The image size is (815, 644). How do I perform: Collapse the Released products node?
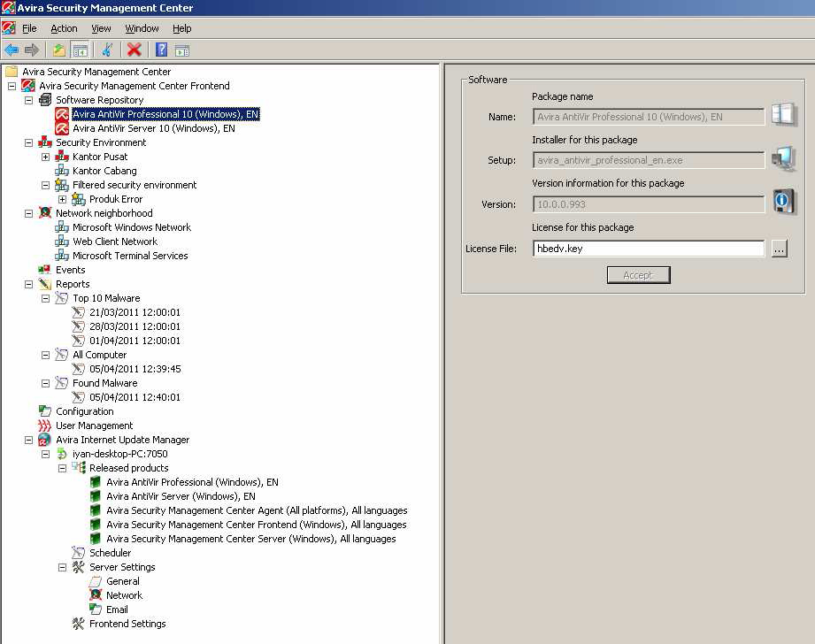(x=62, y=468)
